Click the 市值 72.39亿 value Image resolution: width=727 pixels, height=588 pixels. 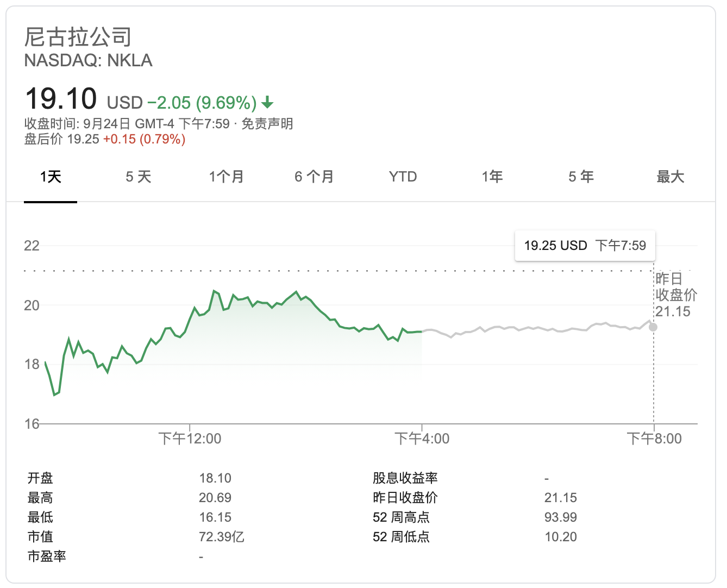point(222,537)
